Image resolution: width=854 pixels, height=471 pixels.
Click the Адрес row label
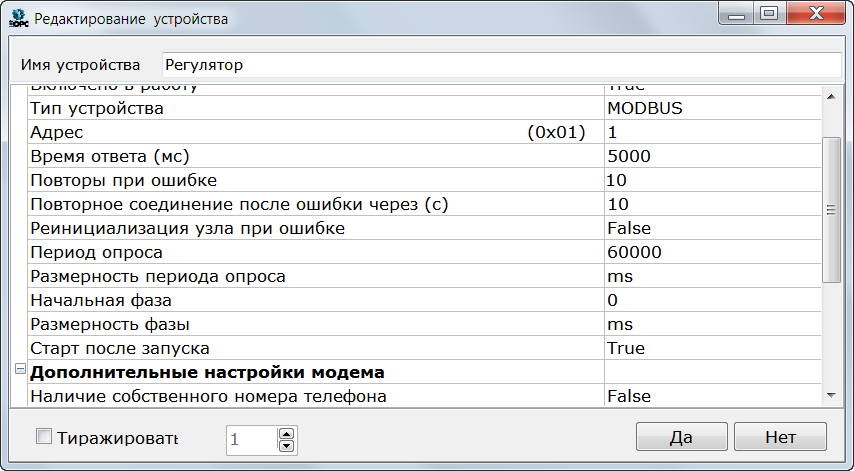pyautogui.click(x=57, y=132)
